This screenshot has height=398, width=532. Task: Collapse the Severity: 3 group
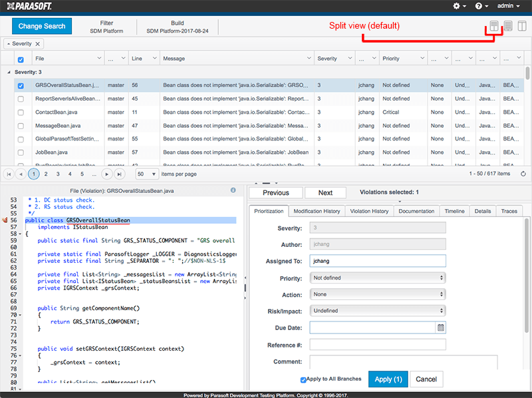click(x=9, y=73)
